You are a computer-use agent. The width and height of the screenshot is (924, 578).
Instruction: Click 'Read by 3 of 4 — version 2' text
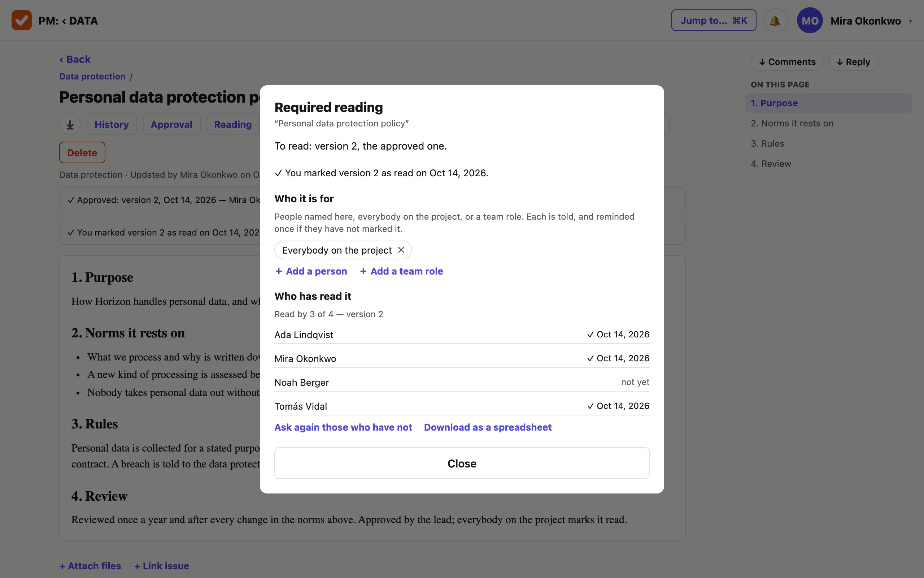[328, 314]
